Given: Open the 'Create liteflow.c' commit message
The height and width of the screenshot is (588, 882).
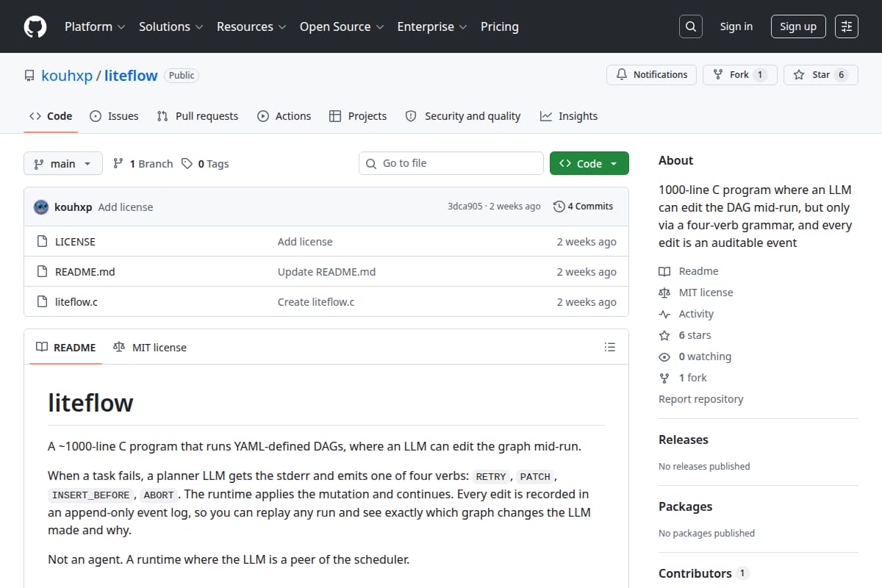Looking at the screenshot, I should [316, 302].
